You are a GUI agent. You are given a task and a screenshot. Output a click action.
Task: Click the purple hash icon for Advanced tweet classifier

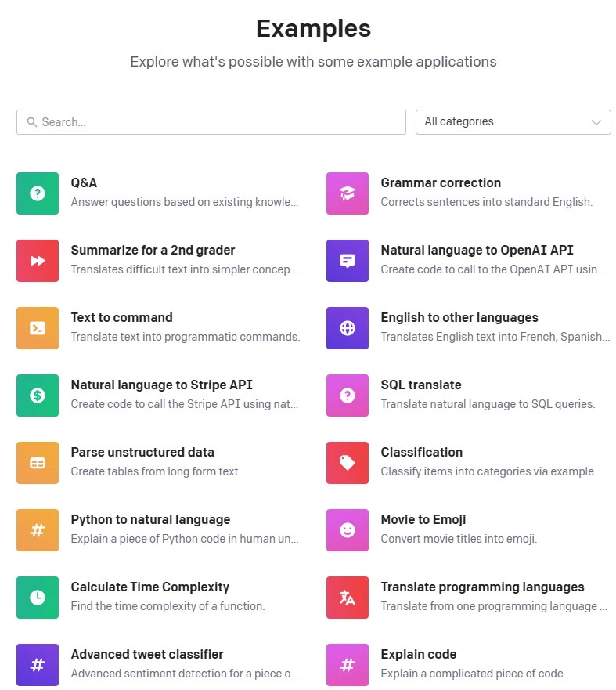38,665
